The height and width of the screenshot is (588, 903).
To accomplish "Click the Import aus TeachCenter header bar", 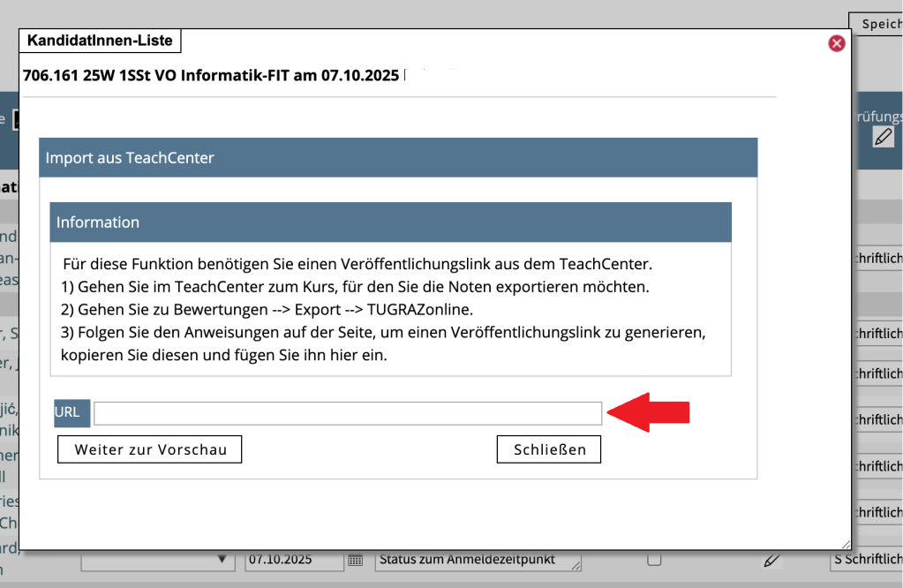I will point(398,158).
